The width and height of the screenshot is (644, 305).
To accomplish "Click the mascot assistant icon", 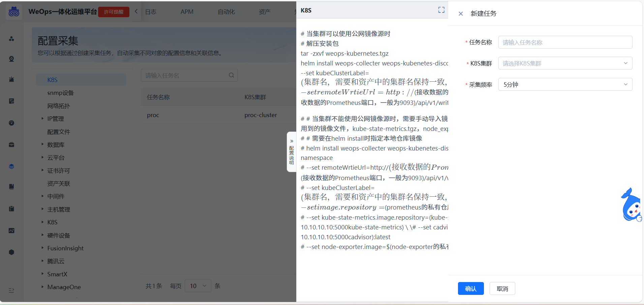I will (631, 205).
